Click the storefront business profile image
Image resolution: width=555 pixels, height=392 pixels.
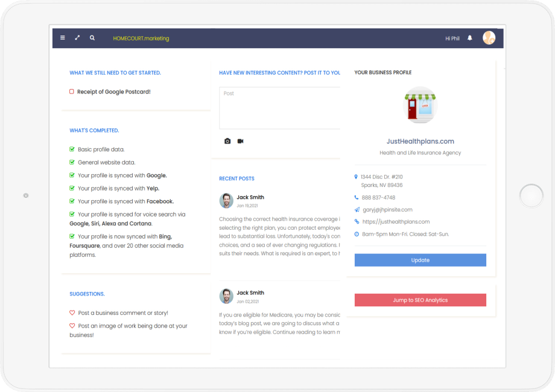point(420,106)
